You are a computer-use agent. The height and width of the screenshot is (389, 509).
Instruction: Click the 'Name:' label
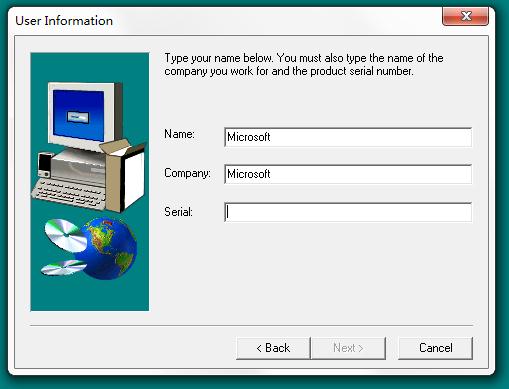tap(179, 134)
